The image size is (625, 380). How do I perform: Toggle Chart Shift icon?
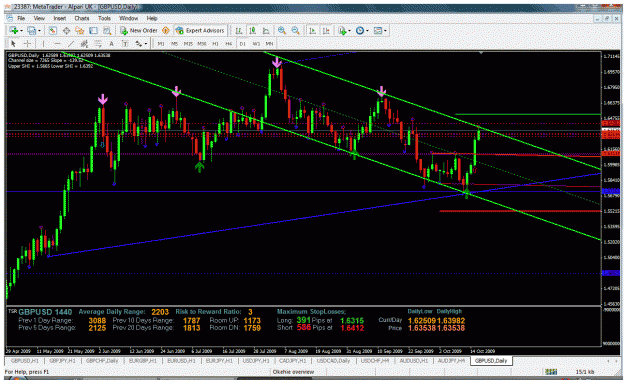click(x=326, y=31)
